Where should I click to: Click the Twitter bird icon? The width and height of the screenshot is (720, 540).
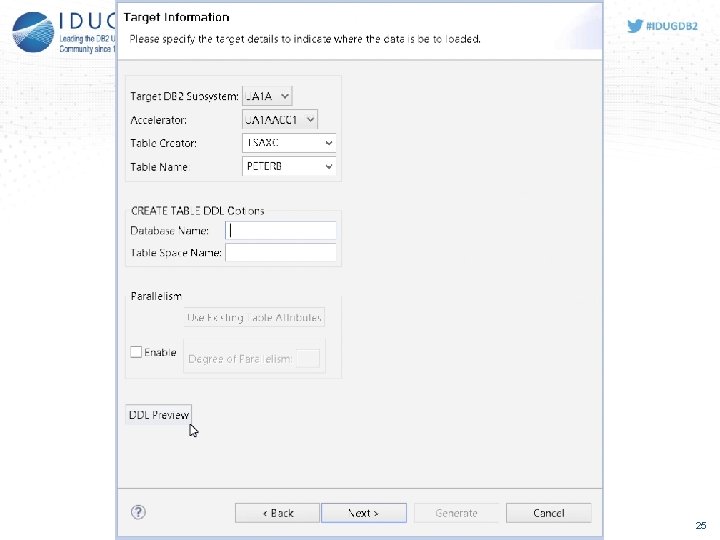pos(635,26)
